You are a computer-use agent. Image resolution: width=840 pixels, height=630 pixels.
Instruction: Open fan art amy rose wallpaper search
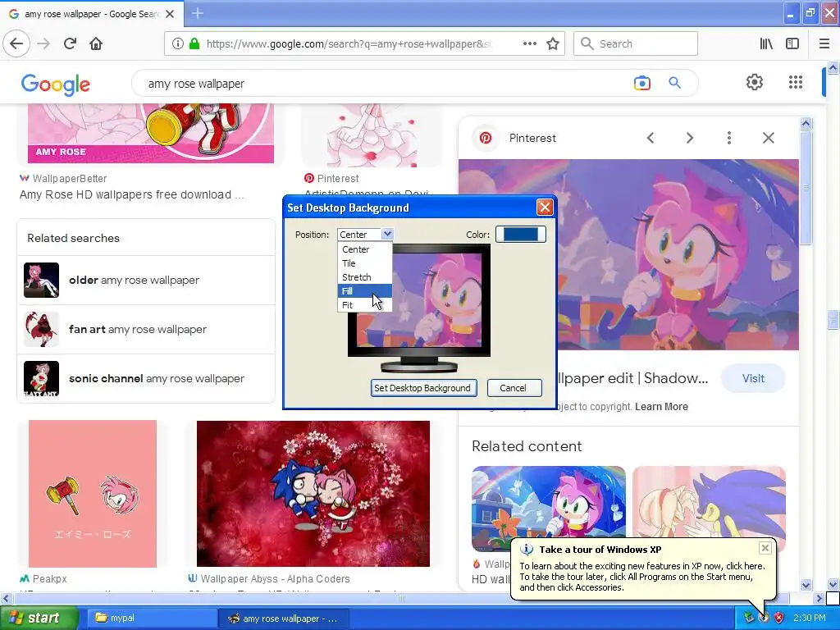146,330
